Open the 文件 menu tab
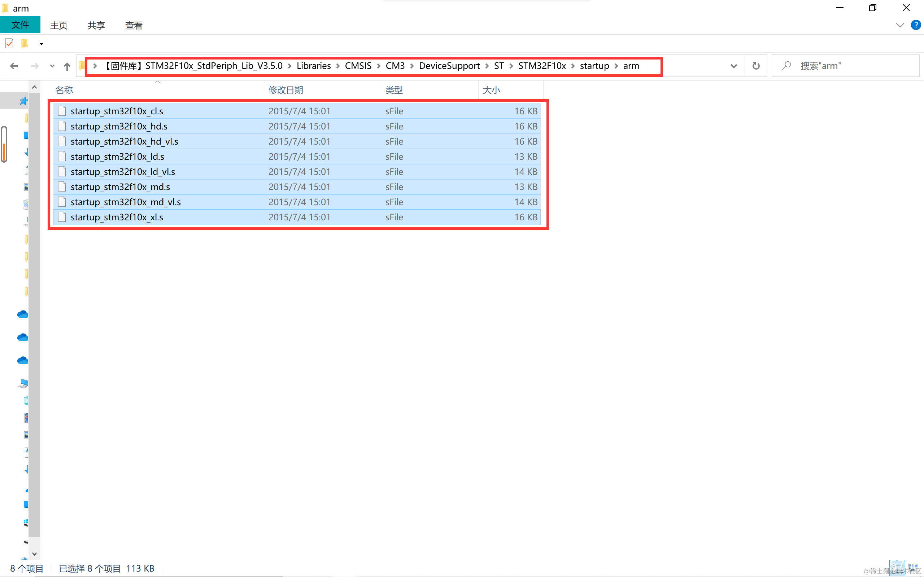This screenshot has width=924, height=577. [20, 25]
